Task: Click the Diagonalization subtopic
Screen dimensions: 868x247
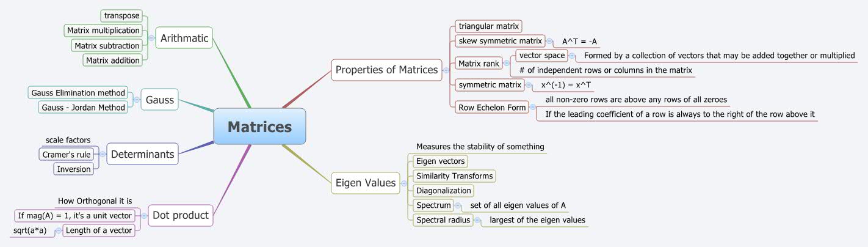Action: pos(444,191)
